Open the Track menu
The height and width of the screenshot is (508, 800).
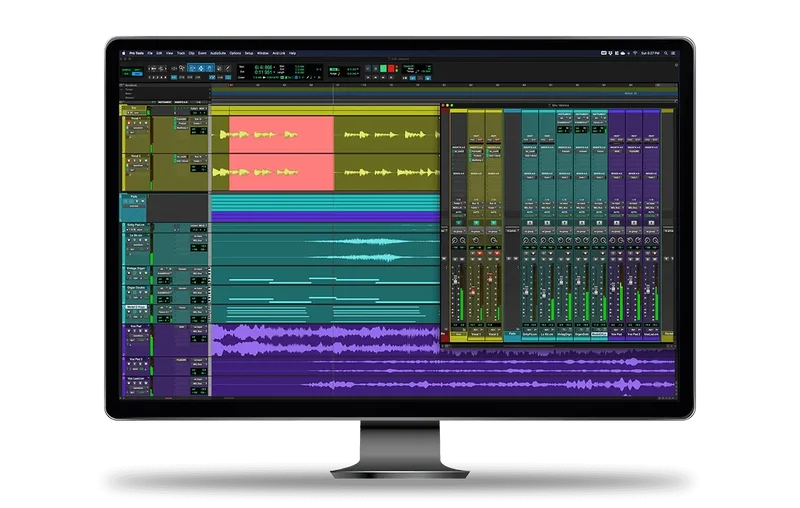[181, 53]
